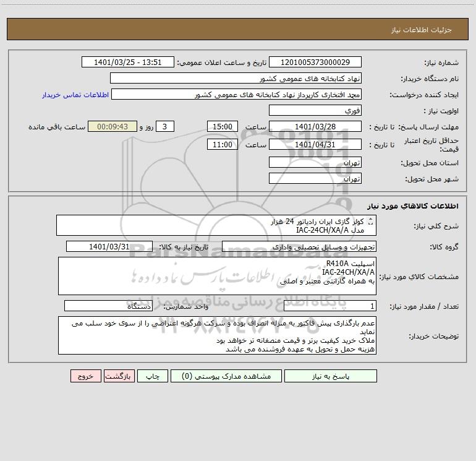Click the 'خروج' exit button
Screen dimensions: 476x461
85,376
